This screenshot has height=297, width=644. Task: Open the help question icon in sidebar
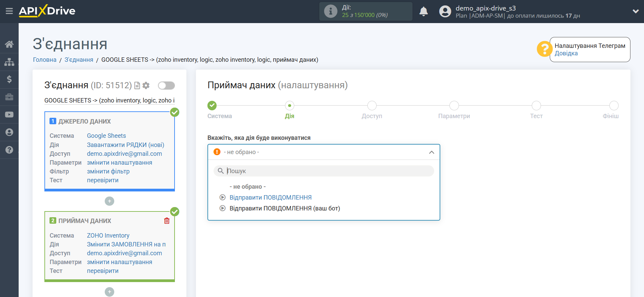point(9,150)
